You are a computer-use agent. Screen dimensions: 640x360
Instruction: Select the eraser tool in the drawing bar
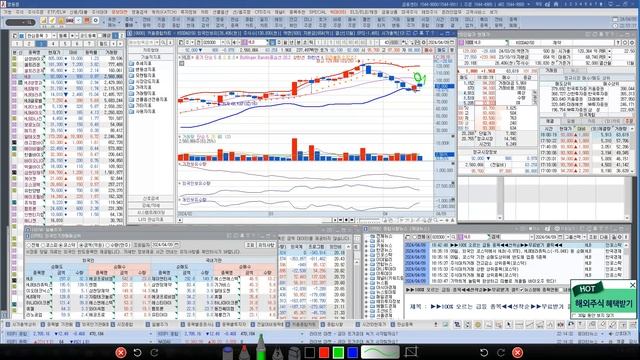pyautogui.click(x=294, y=353)
